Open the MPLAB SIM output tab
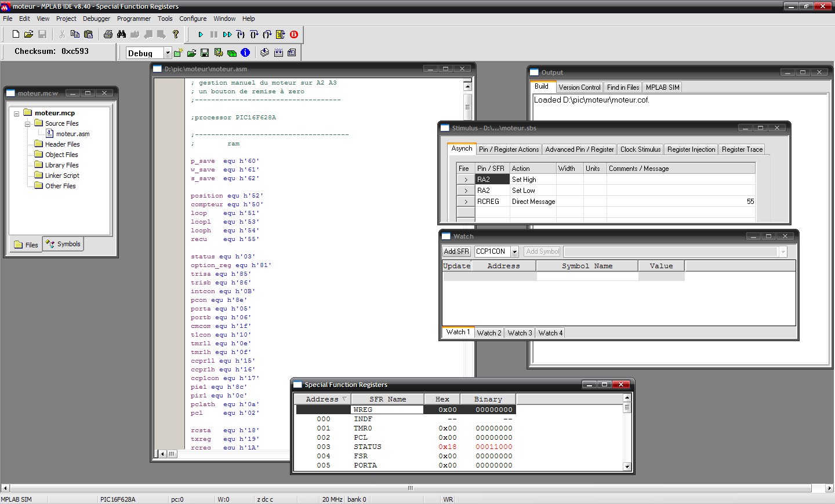The height and width of the screenshot is (504, 835). (662, 87)
